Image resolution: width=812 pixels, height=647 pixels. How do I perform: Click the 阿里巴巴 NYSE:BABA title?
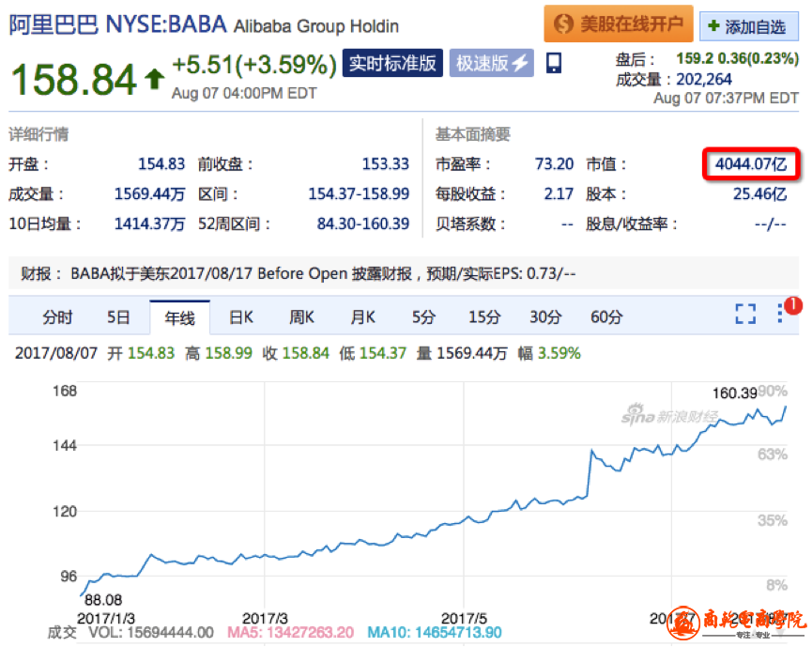coord(118,24)
